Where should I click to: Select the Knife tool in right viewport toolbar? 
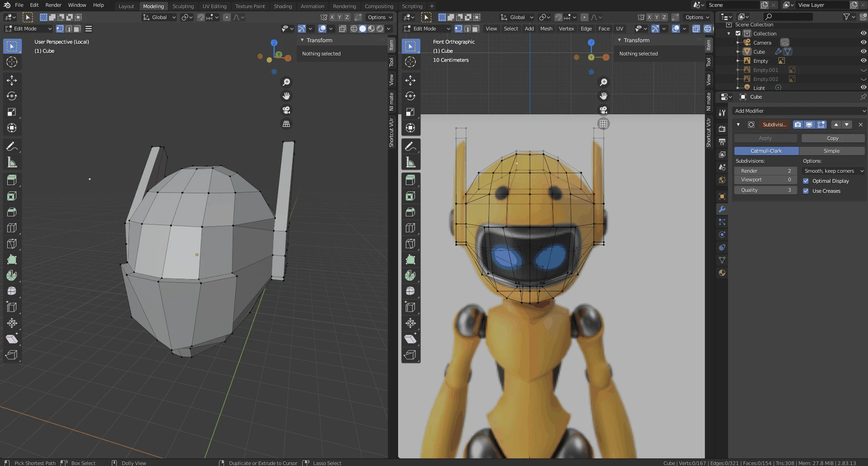tap(410, 244)
